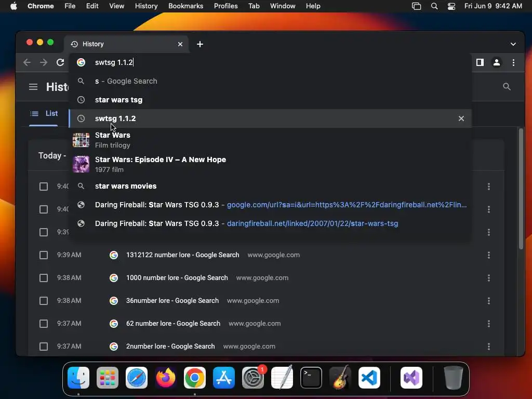Click the Apple menu logo
Screen dimensions: 532x399
point(14,6)
